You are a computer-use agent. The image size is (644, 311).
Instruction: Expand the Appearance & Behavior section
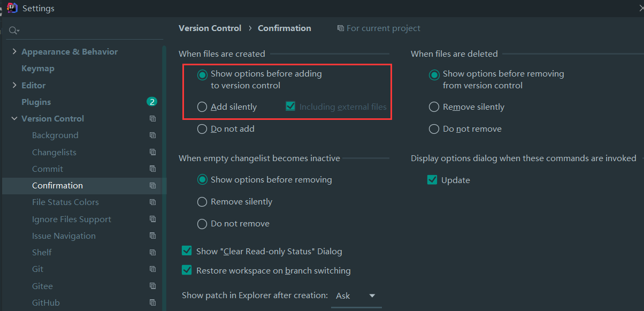click(13, 51)
